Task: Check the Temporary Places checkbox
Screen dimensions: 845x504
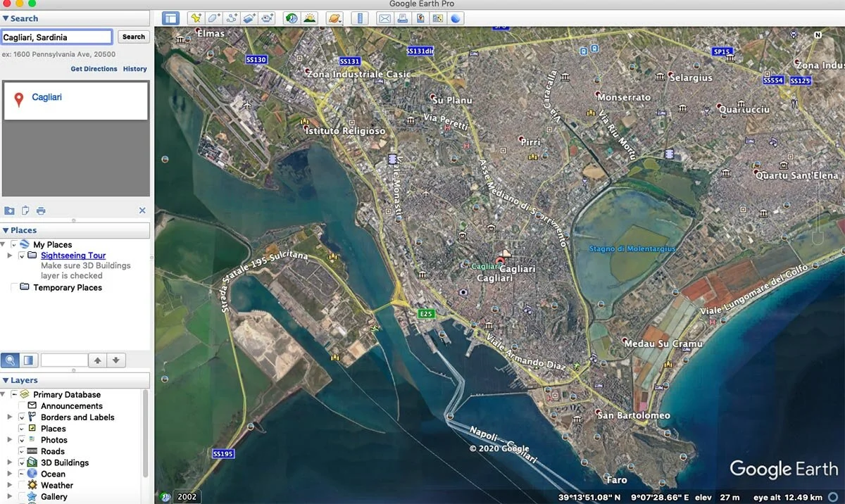Action: pos(14,287)
